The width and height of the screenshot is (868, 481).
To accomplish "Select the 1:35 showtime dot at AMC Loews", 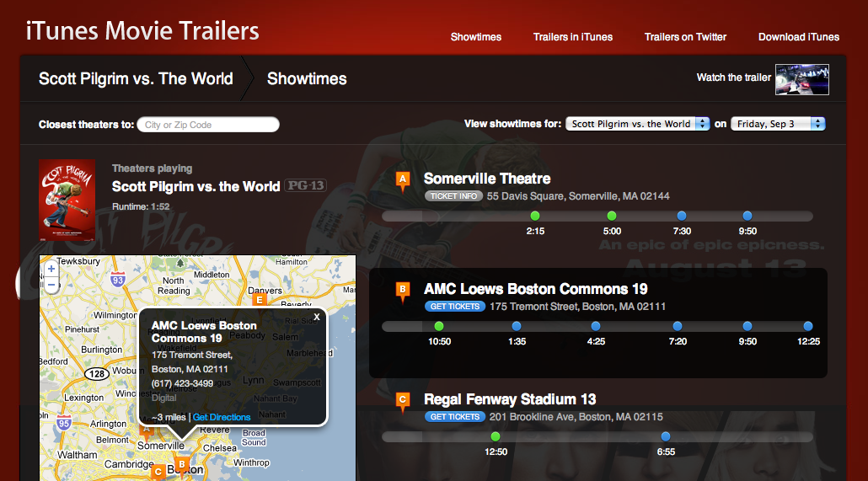I will (x=517, y=326).
